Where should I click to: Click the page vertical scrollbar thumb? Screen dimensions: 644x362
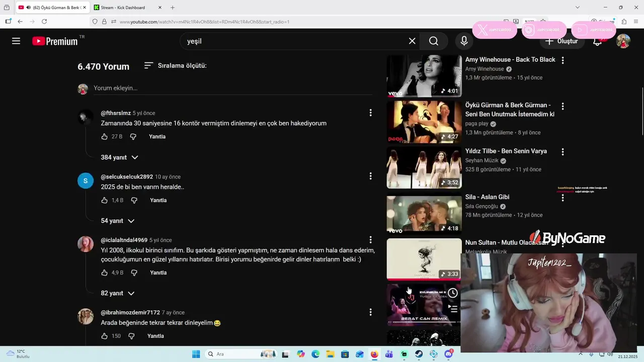pos(642,112)
